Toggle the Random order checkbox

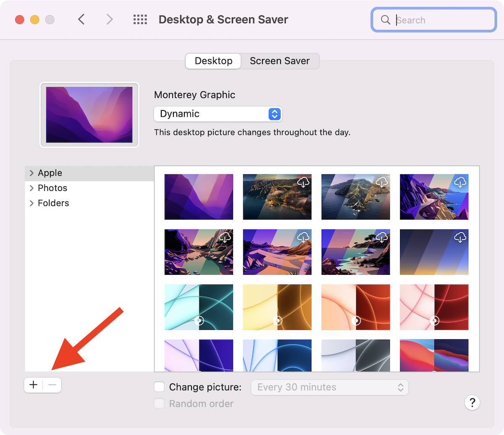(x=159, y=404)
